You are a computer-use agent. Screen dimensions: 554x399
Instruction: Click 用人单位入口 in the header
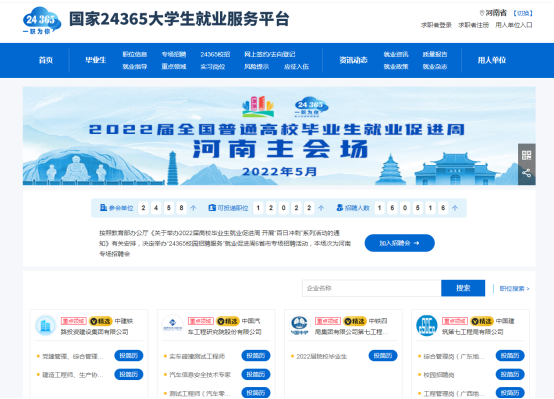click(514, 25)
